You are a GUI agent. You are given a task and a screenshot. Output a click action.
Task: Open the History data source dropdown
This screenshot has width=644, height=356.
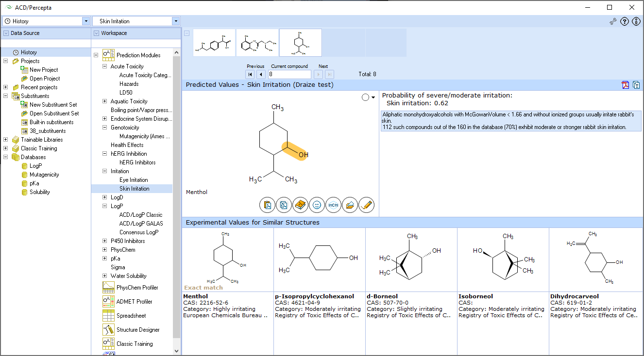86,21
